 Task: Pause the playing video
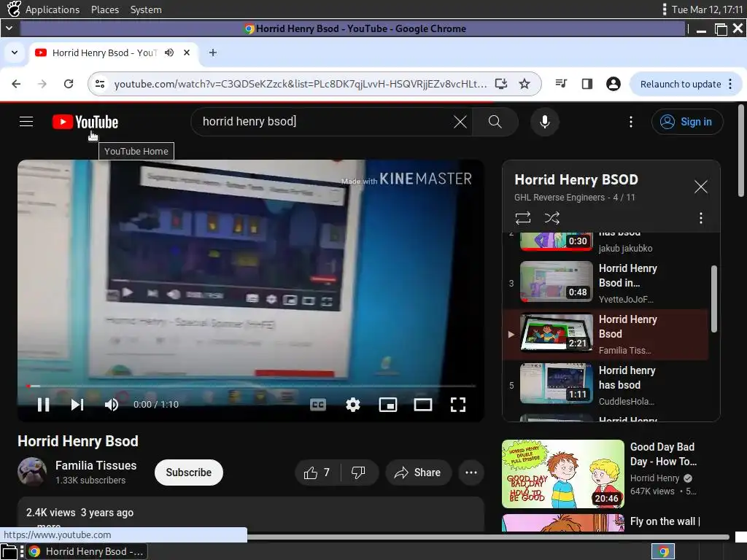click(43, 404)
